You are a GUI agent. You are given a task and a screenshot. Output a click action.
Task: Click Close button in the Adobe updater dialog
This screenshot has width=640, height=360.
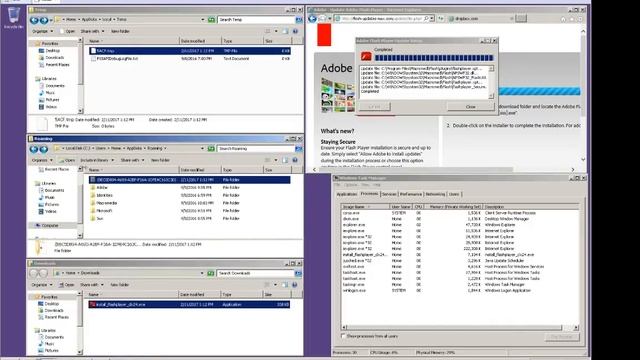coord(471,107)
